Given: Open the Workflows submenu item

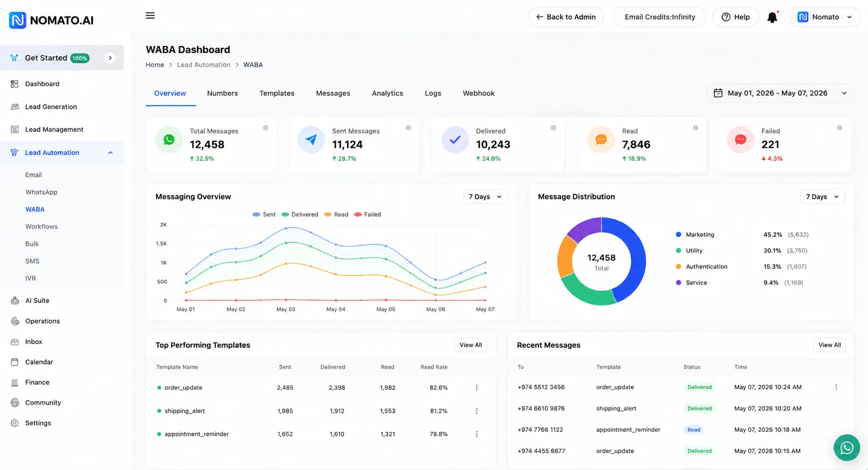Looking at the screenshot, I should pos(42,227).
